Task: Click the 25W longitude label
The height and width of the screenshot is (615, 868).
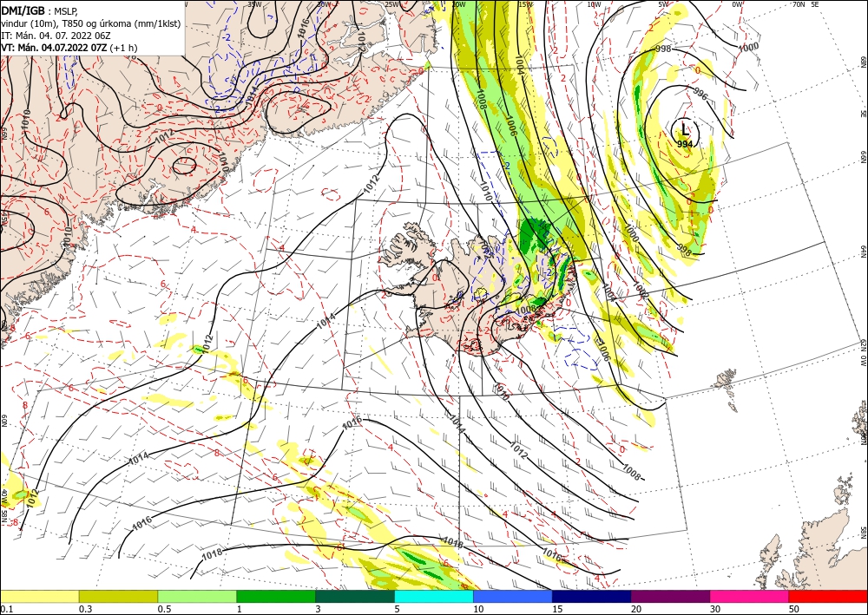Action: 392,4
